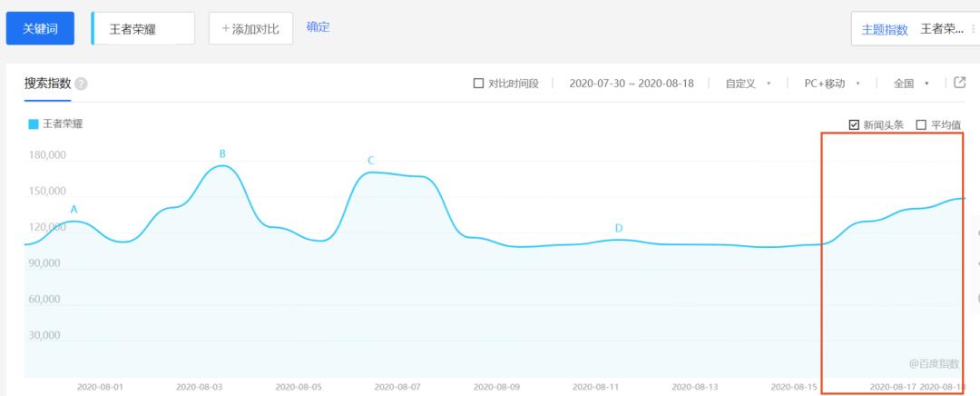The image size is (980, 396).
Task: Expand the 自定义 period dropdown
Action: pos(748,84)
